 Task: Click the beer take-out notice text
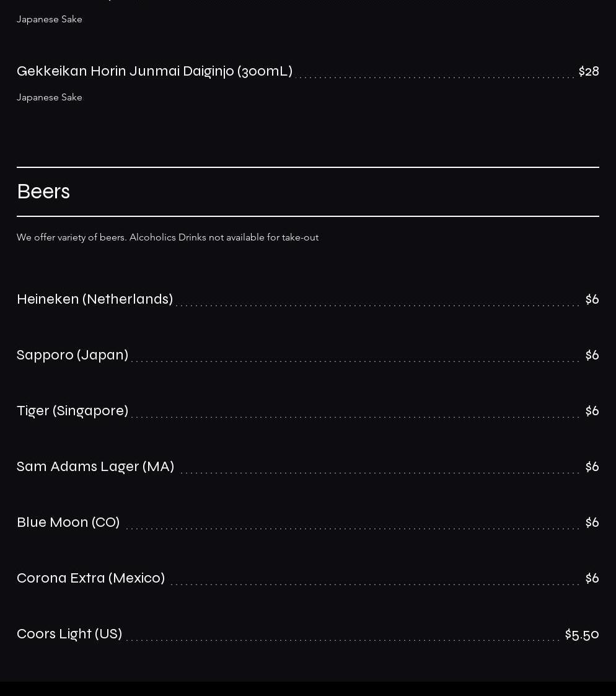(x=168, y=237)
